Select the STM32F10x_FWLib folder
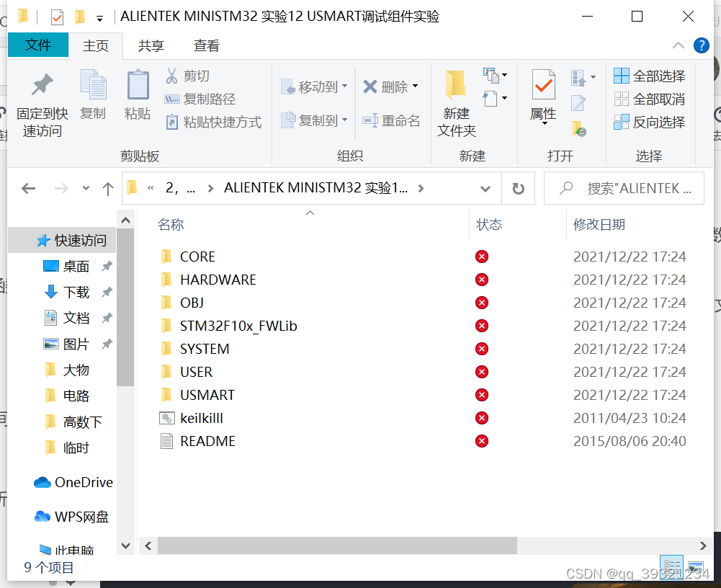 (x=238, y=326)
